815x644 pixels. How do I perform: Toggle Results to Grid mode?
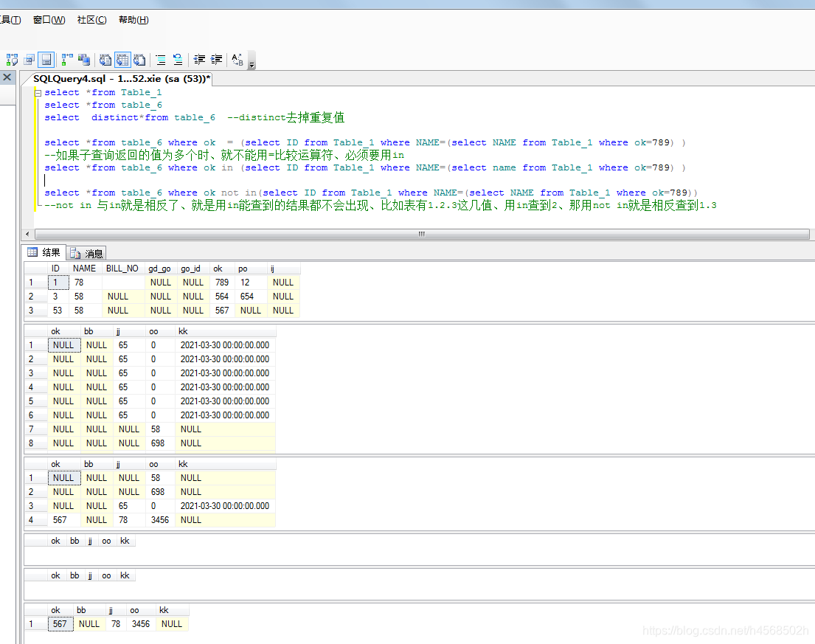122,60
